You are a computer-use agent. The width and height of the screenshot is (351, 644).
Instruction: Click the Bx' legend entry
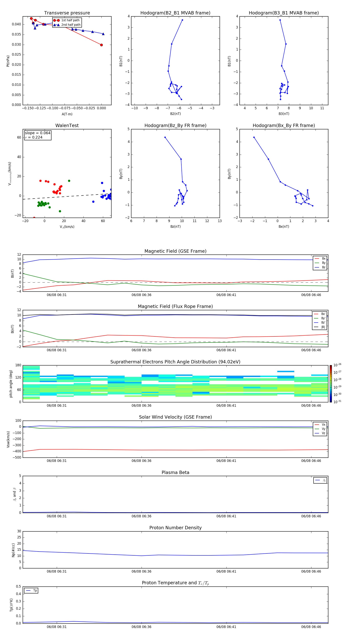[320, 314]
